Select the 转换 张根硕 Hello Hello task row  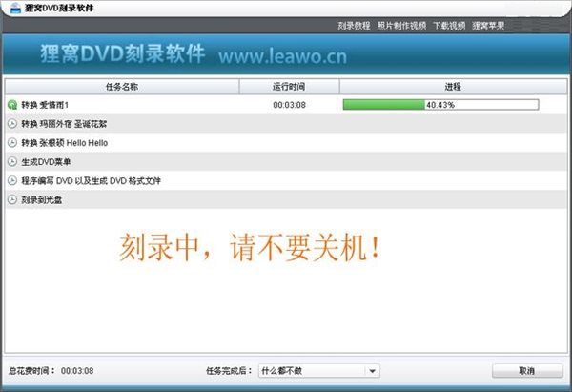point(286,143)
